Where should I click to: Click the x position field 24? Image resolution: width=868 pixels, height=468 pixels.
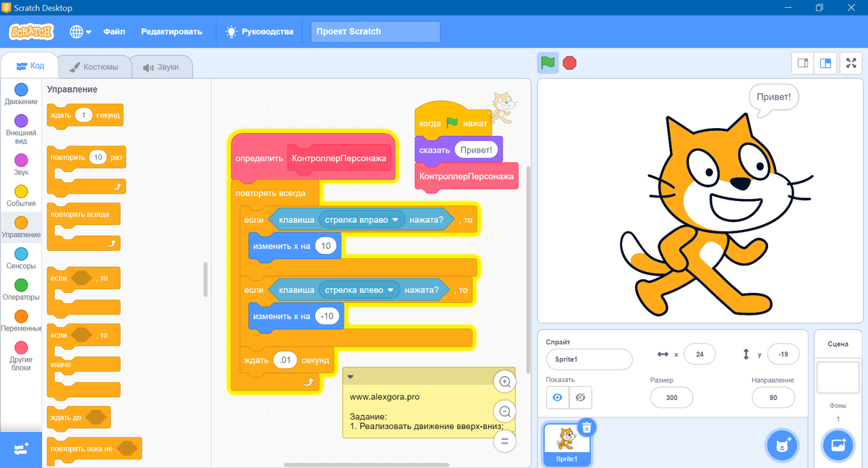coord(699,354)
